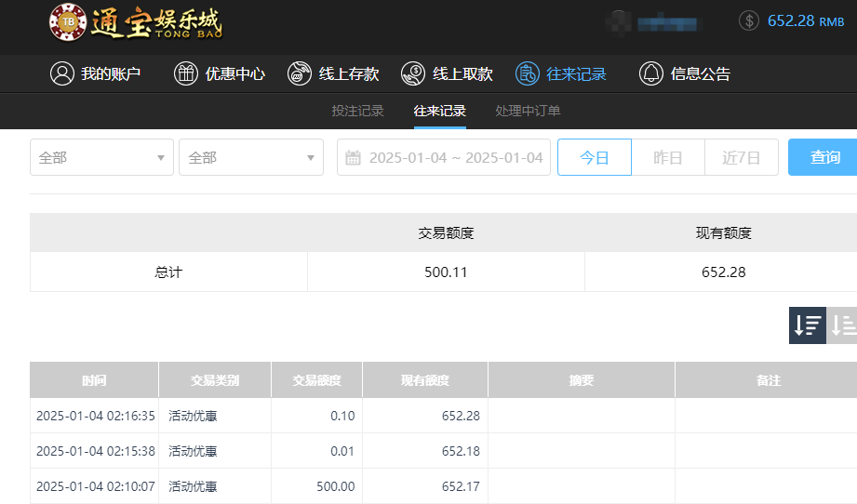The height and width of the screenshot is (504, 857).
Task: Select the dark descending sort toggle
Action: click(807, 325)
